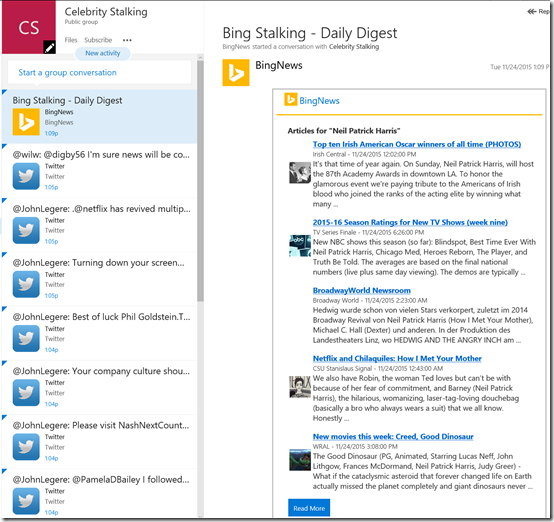The height and width of the screenshot is (522, 554).
Task: Open the BroadwayWorld Newsroom article link
Action: point(361,291)
